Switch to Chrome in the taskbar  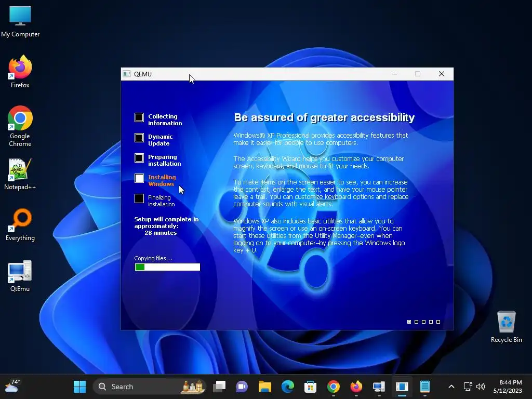pos(333,387)
